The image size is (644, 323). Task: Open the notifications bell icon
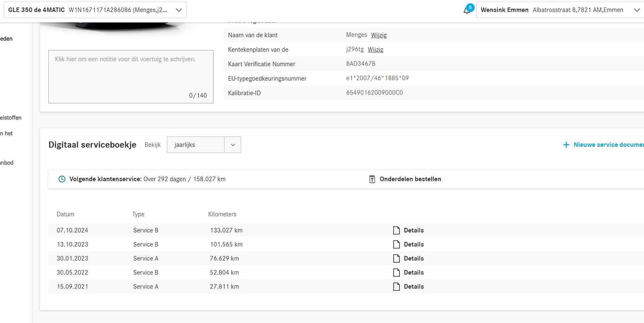467,10
